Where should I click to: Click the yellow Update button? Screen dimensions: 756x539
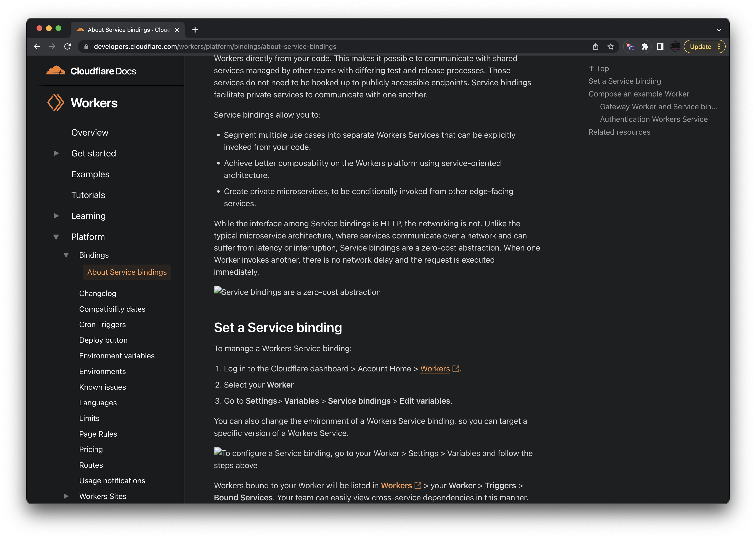click(x=701, y=46)
